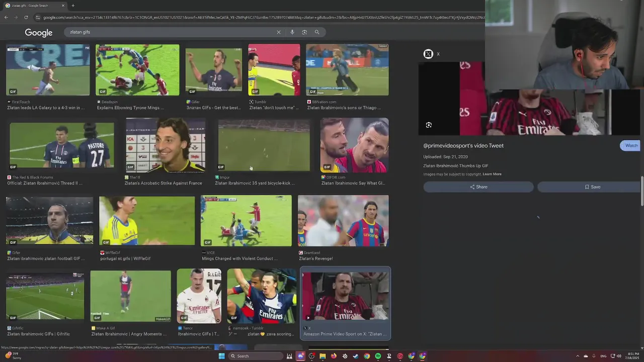This screenshot has width=644, height=362.
Task: Select the 'zlatan gifs - Google Search' tab
Action: click(x=34, y=6)
